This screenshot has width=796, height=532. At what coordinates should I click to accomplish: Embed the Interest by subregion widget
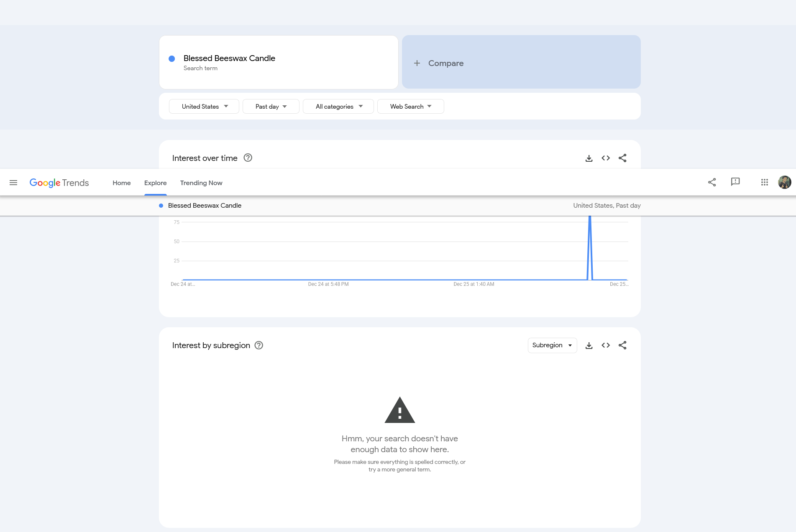click(606, 345)
